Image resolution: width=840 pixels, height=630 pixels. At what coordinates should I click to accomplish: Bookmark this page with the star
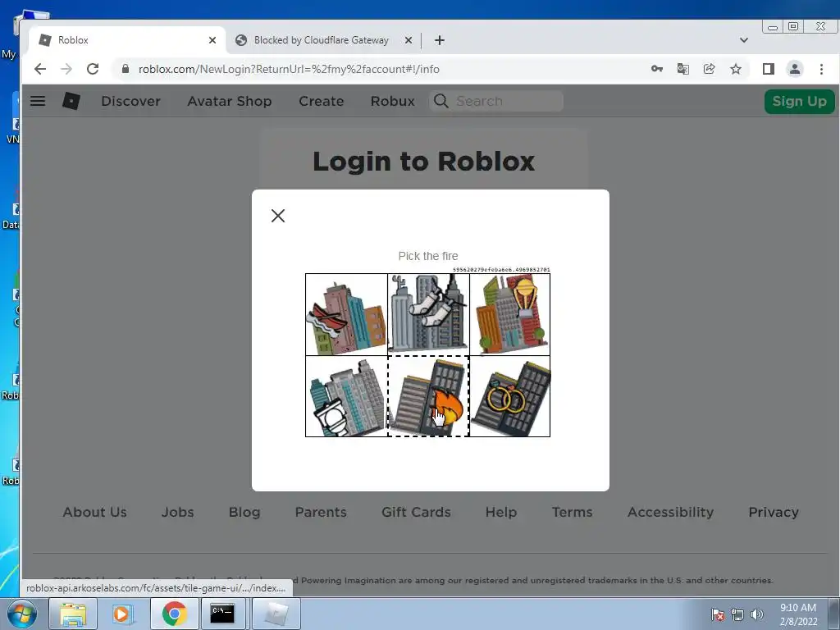pyautogui.click(x=736, y=69)
